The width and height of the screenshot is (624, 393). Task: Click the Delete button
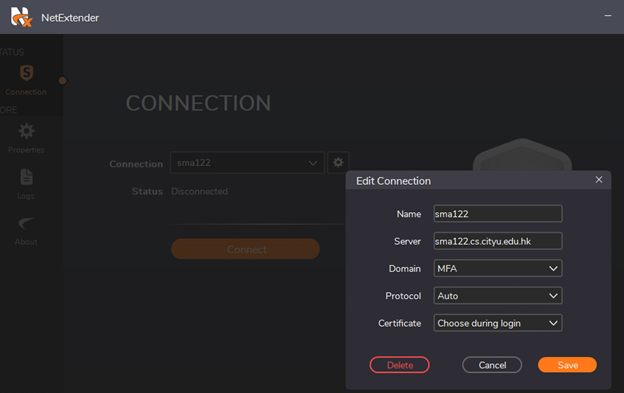[x=400, y=365]
